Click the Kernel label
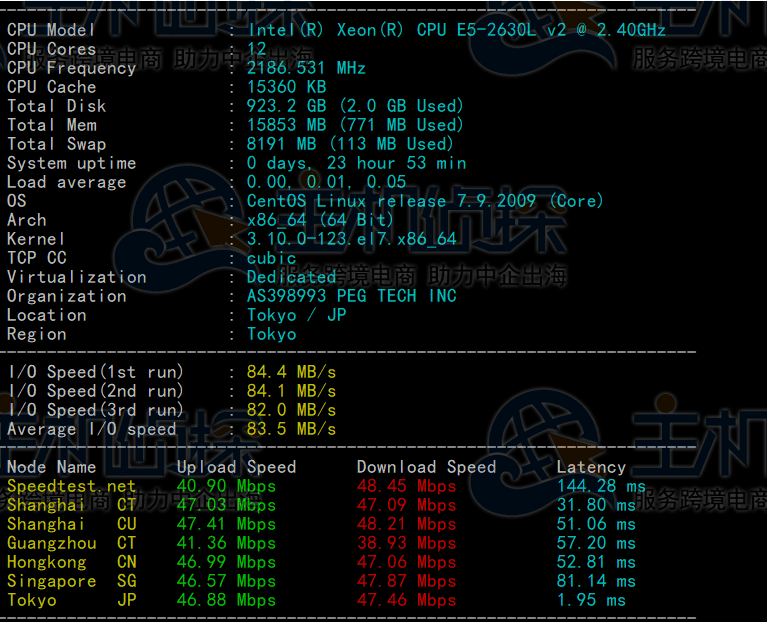The image size is (767, 622). (x=36, y=239)
